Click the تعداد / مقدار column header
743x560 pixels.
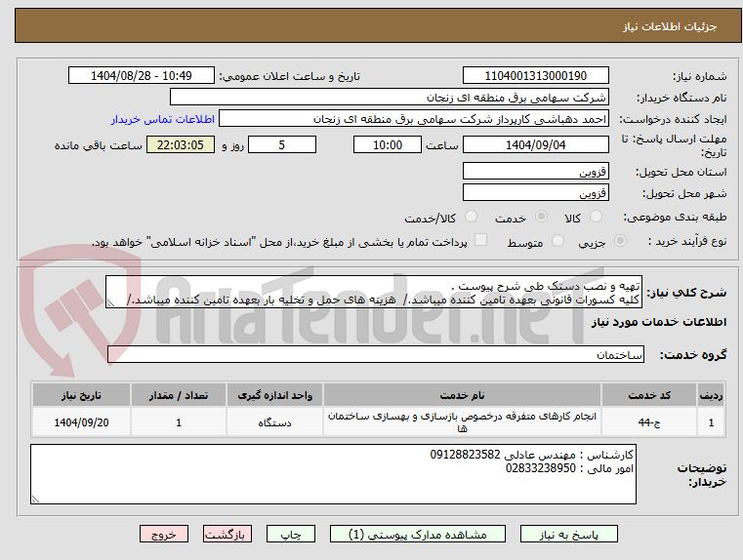point(179,395)
